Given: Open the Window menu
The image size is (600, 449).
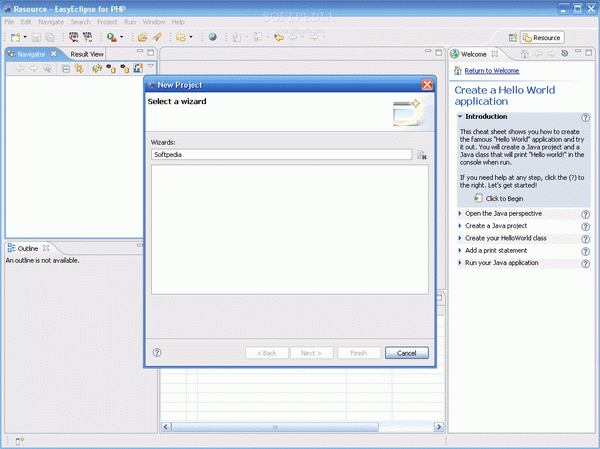Looking at the screenshot, I should [153, 22].
